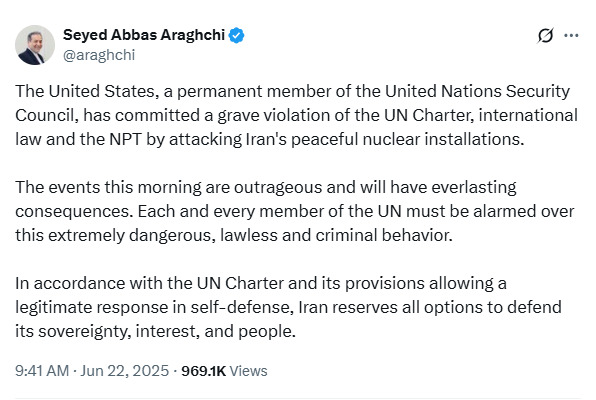
Task: Click the "Views" label after the count
Action: point(249,371)
